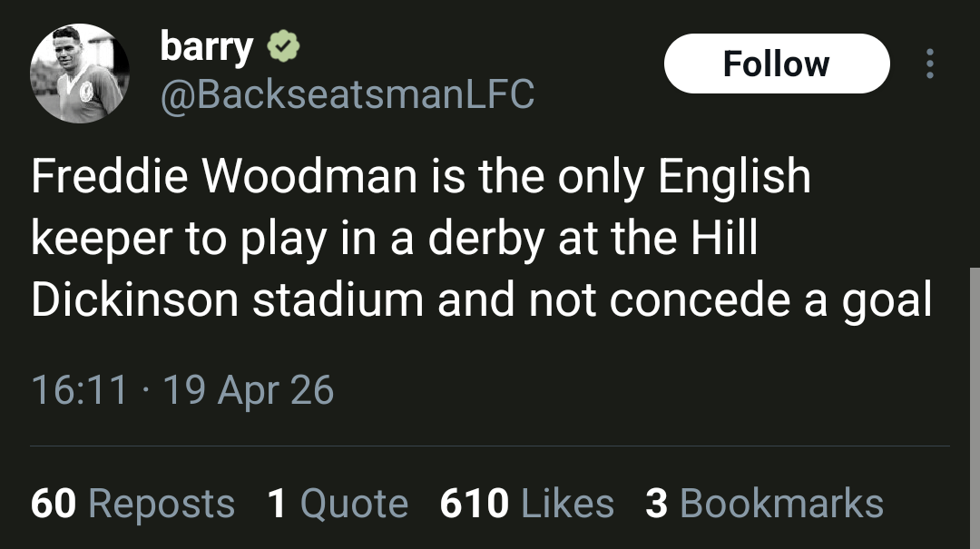Viewport: 980px width, 549px height.
Task: Click the word "English" in the tweet
Action: (x=734, y=177)
